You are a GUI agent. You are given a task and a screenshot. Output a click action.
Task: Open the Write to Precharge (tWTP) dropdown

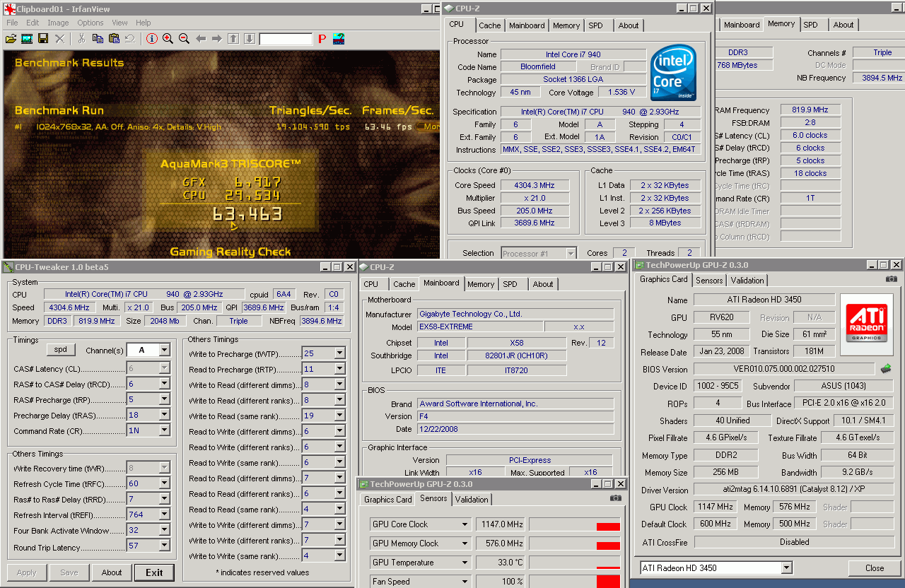(x=340, y=353)
